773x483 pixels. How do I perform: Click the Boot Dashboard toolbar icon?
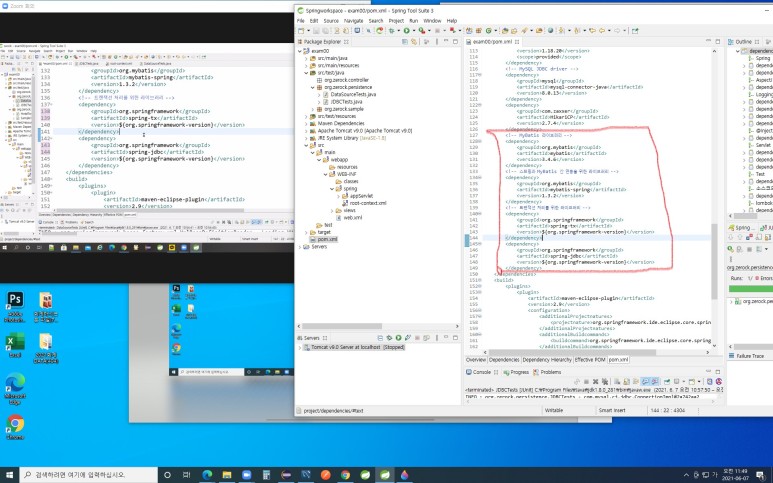[380, 31]
